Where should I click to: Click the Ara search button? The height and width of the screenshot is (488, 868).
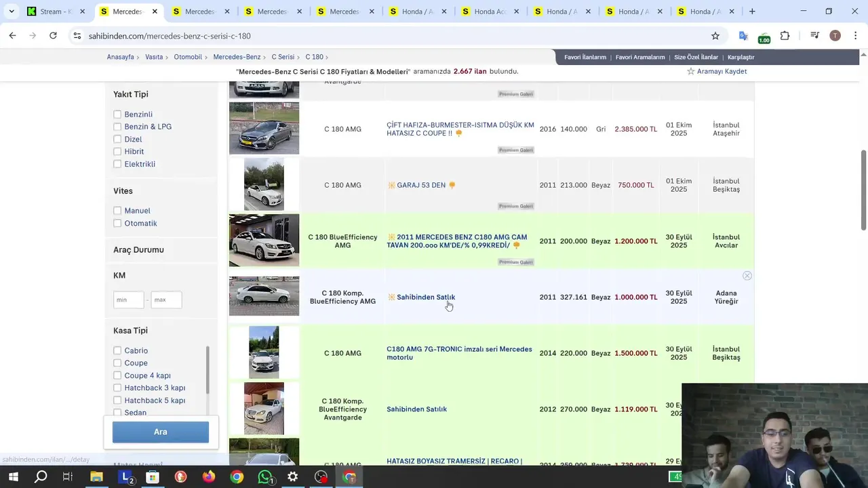pos(161,432)
